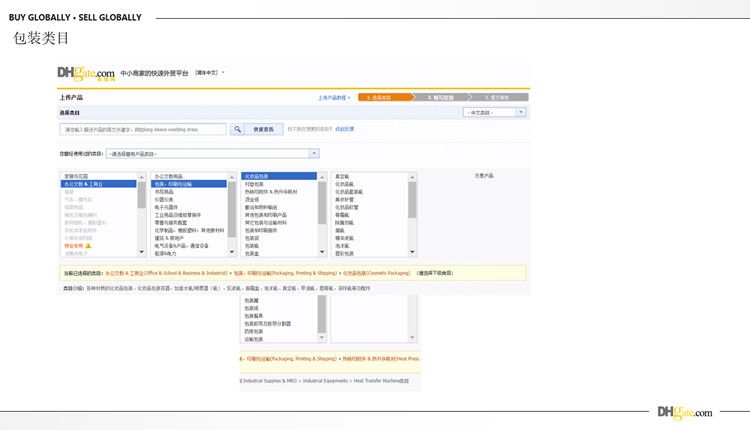Click the scroll-down arrow of the fourth category list
The width and height of the screenshot is (750, 430).
click(412, 254)
